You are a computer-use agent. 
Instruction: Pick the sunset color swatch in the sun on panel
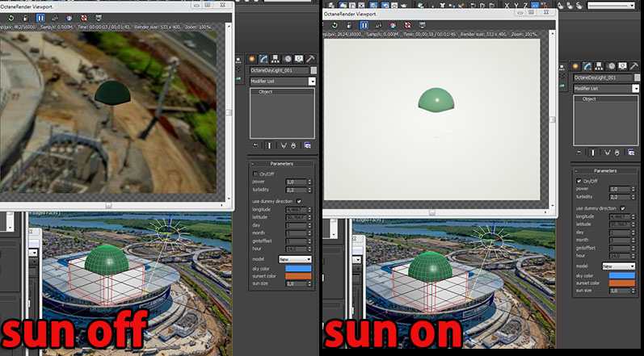coord(622,283)
